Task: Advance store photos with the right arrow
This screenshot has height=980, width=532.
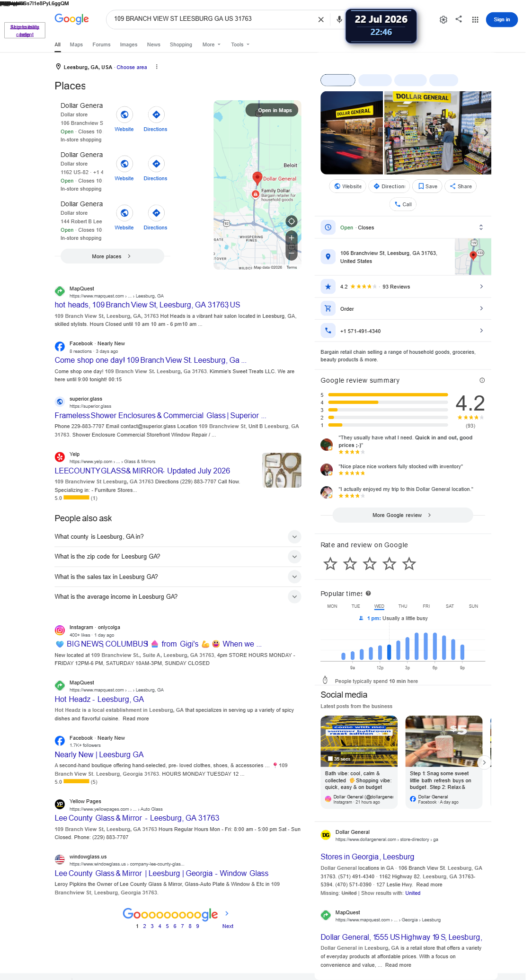Action: 486,133
